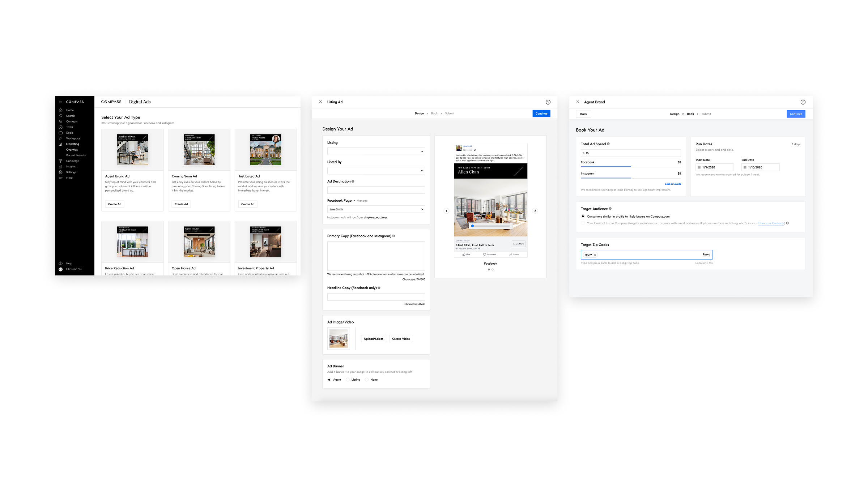
Task: Click Create Ad under Agent Brand Ad
Action: click(x=115, y=204)
